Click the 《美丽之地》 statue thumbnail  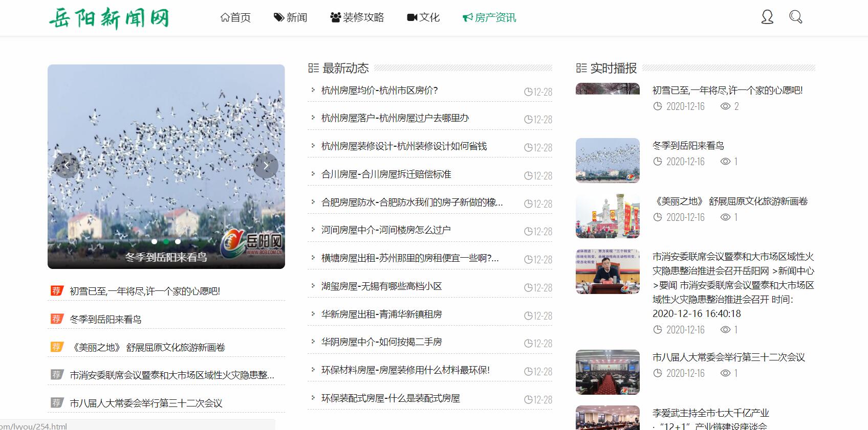pyautogui.click(x=607, y=216)
